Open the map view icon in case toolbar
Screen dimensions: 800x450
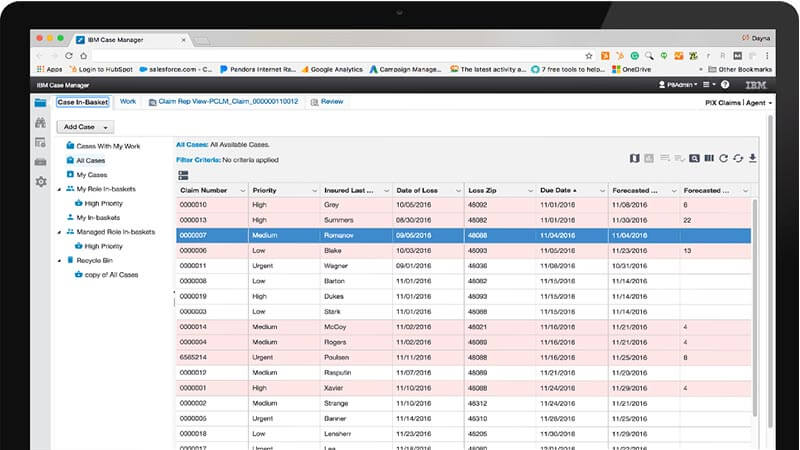click(634, 158)
